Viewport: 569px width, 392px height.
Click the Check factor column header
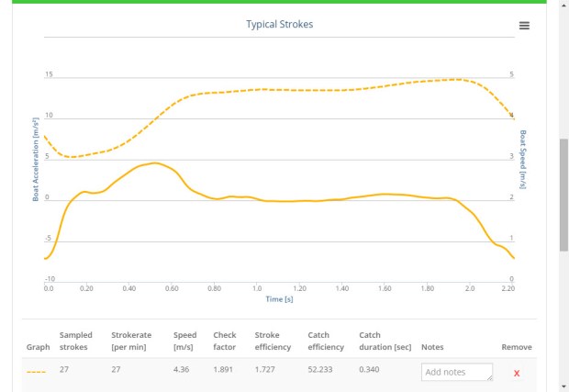pyautogui.click(x=225, y=342)
